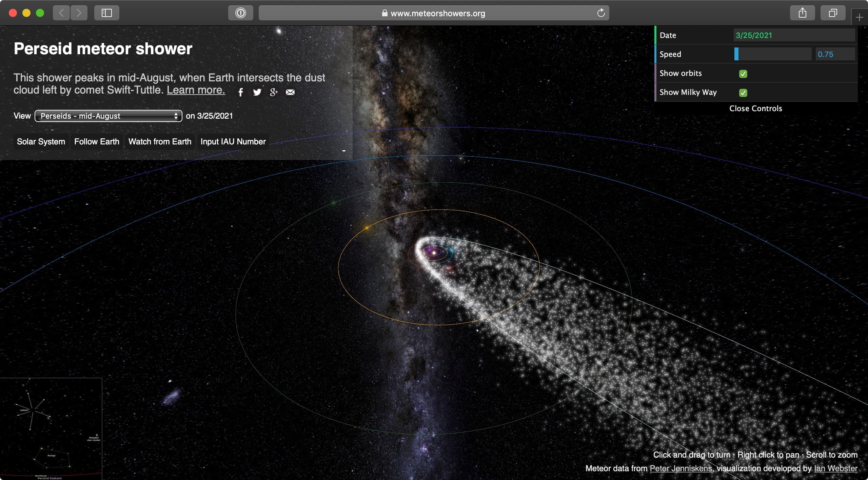This screenshot has width=868, height=480.
Task: Disable the Show Milky Way checkbox
Action: tap(743, 93)
